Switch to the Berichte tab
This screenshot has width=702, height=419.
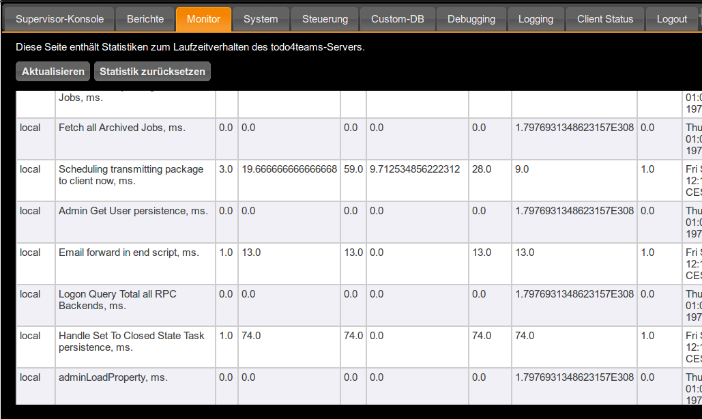point(145,19)
